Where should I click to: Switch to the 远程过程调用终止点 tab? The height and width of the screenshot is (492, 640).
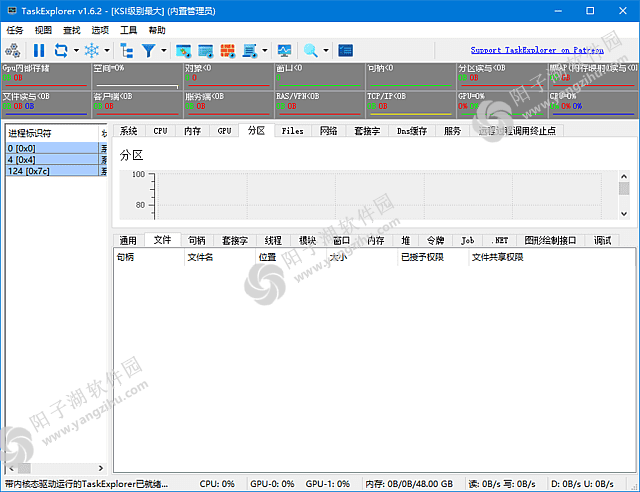point(517,131)
